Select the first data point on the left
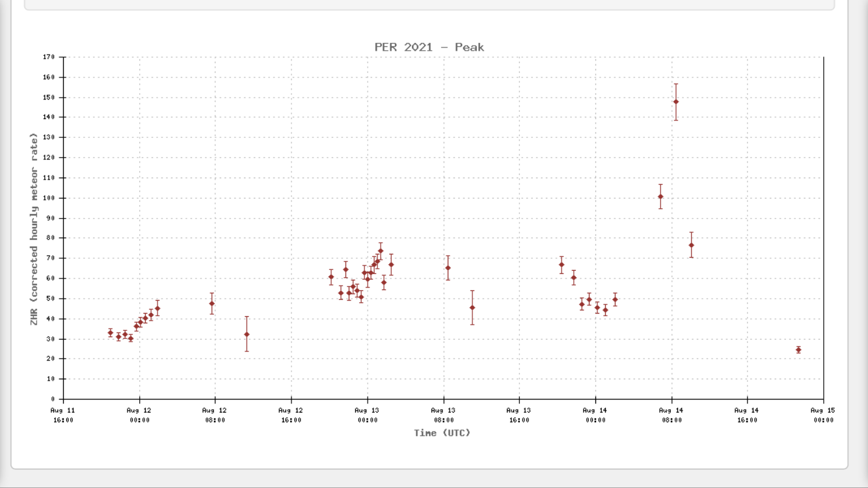The width and height of the screenshot is (868, 488). (x=110, y=332)
